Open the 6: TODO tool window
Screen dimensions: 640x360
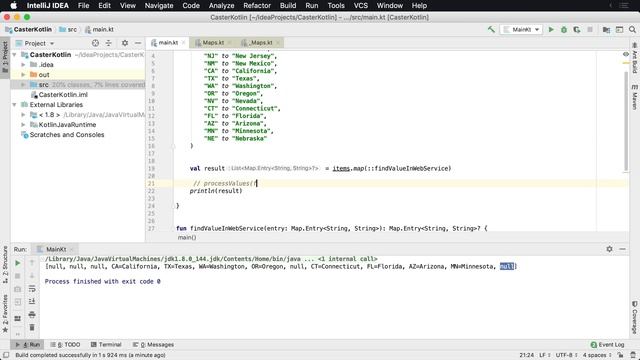65,344
